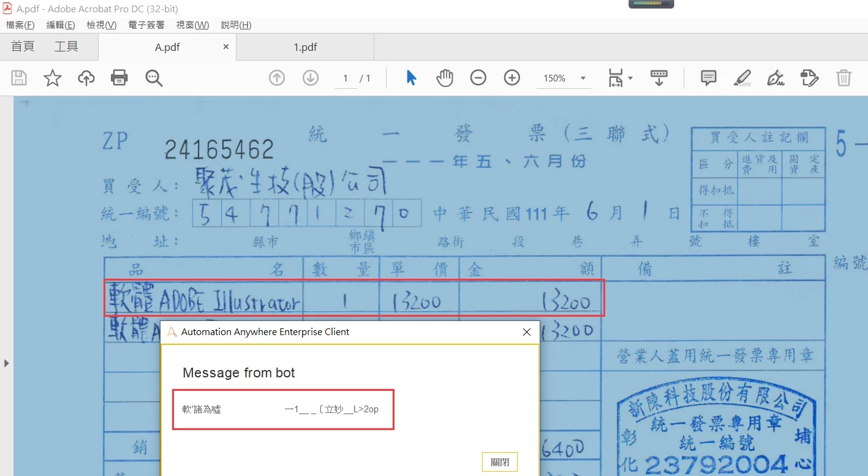Open the find text magnifier tool
The height and width of the screenshot is (476, 868).
(x=154, y=78)
